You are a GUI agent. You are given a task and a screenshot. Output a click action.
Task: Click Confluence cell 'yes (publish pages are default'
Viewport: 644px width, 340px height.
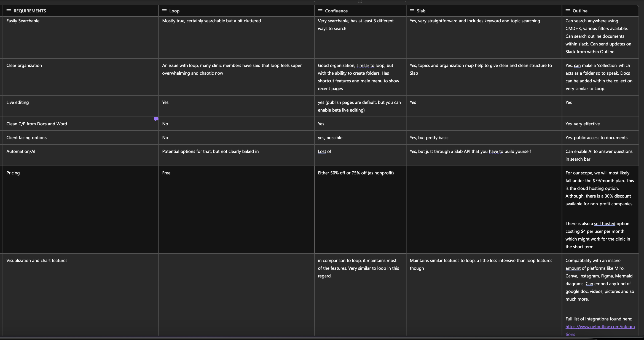(360, 106)
